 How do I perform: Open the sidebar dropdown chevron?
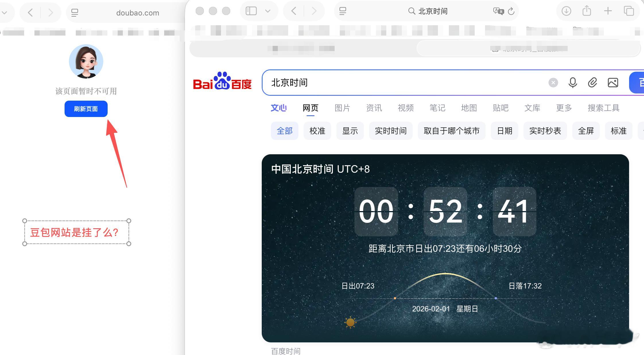point(268,11)
